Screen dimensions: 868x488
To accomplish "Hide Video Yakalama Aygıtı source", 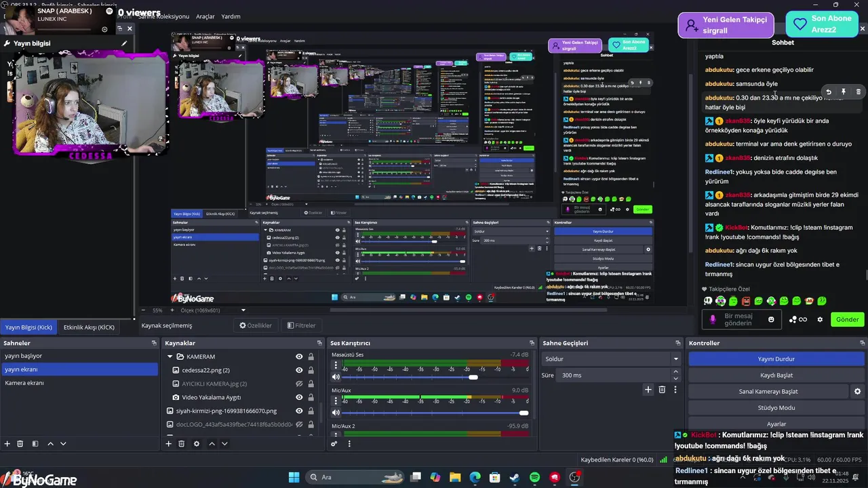I will [x=299, y=397].
